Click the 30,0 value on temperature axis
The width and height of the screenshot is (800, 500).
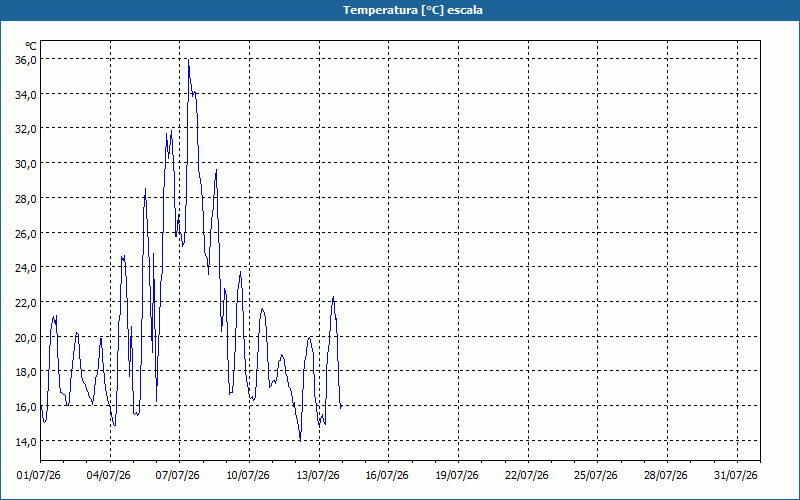pyautogui.click(x=26, y=164)
